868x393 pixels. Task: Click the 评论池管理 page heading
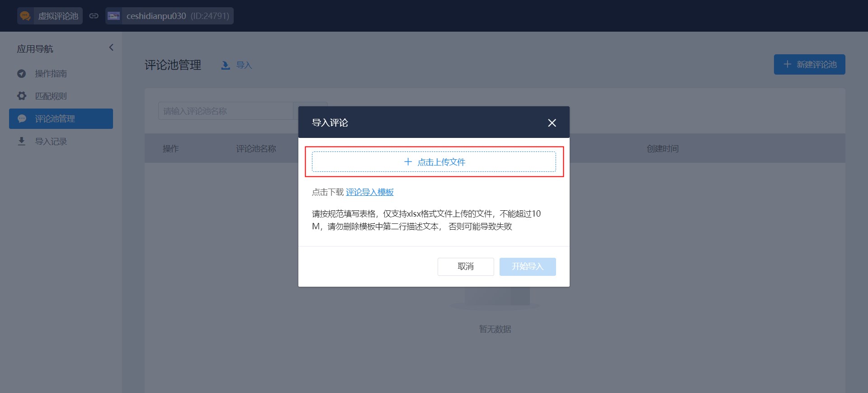click(173, 65)
